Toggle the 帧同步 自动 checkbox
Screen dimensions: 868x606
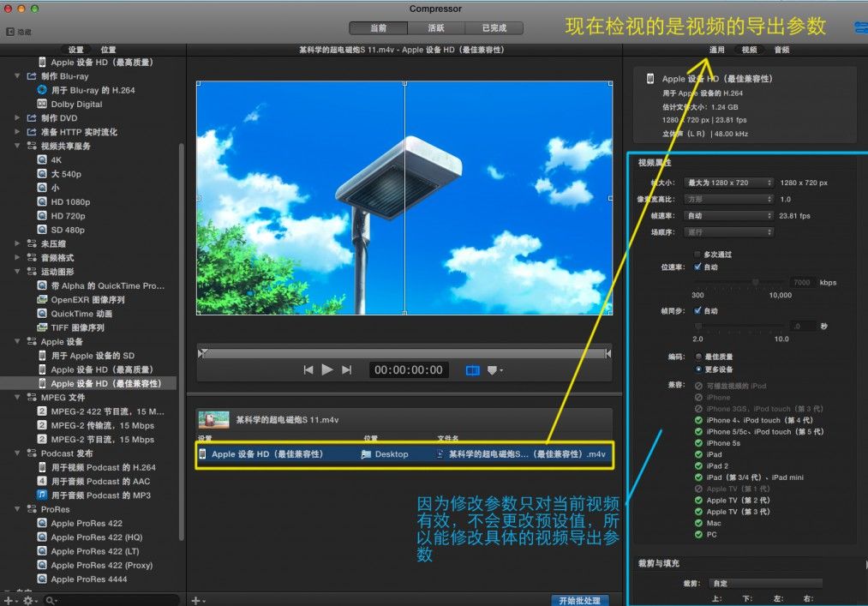pos(697,310)
